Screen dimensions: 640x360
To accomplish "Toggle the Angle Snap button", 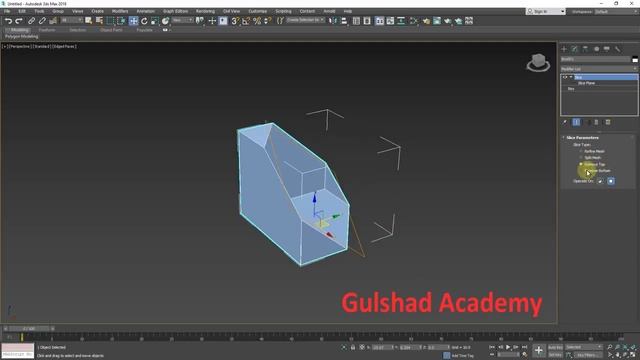I will (246, 21).
